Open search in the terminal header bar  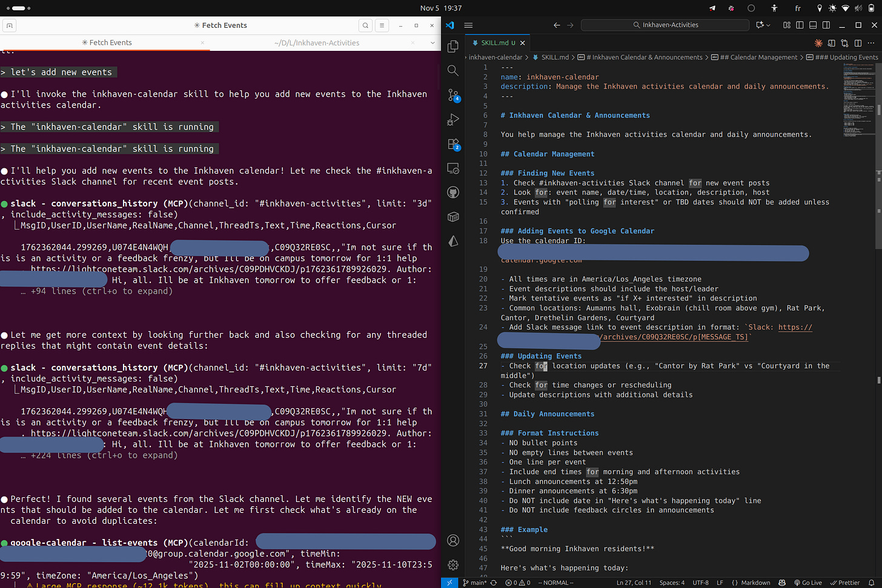[x=365, y=25]
